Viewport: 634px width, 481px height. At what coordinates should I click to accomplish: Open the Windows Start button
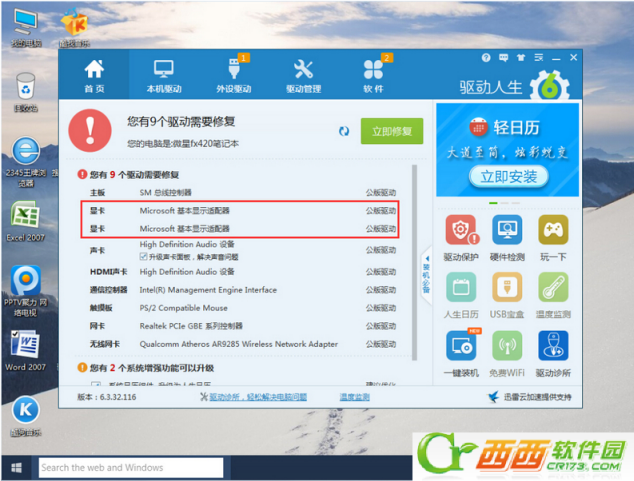16,468
